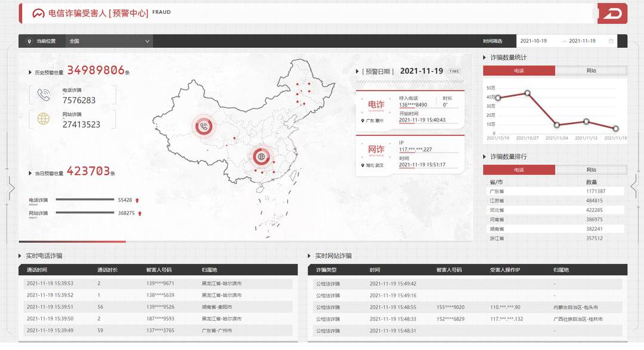Image resolution: width=644 pixels, height=350 pixels.
Task: Select the globe fraud marker on the map
Action: [261, 156]
